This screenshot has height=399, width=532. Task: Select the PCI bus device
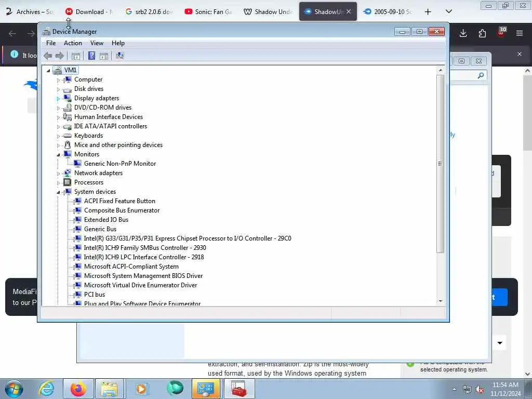tap(95, 295)
